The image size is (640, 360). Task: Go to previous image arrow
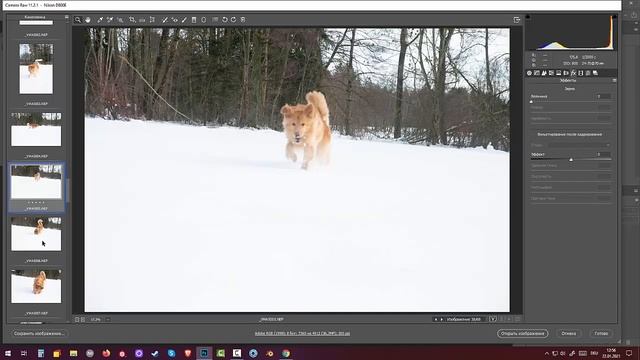tap(436, 320)
